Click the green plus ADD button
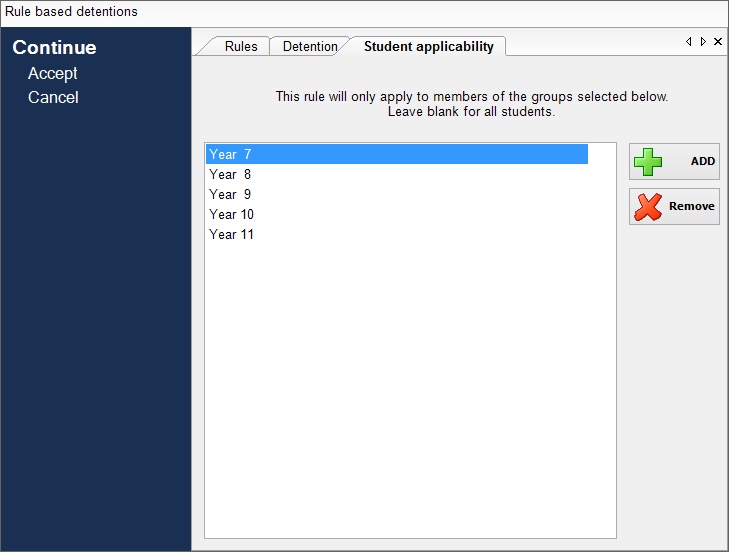This screenshot has width=729, height=552. coord(674,161)
